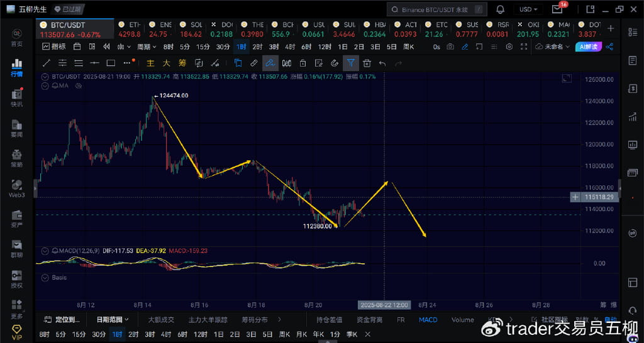Enter fullscreen chart mode

tap(524, 46)
